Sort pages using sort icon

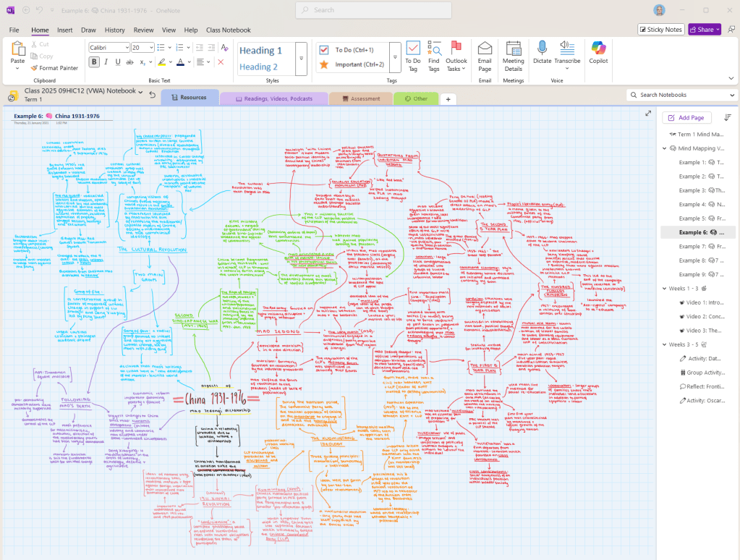coord(728,117)
